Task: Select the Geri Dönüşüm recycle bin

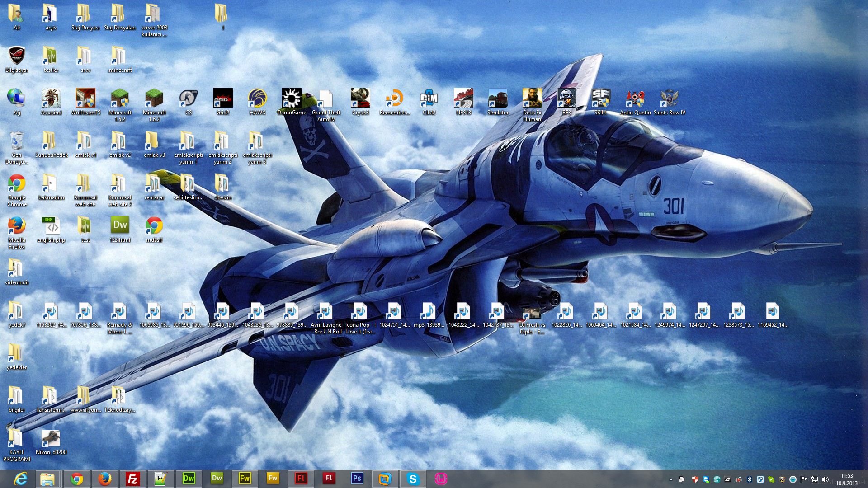Action: pos(17,148)
